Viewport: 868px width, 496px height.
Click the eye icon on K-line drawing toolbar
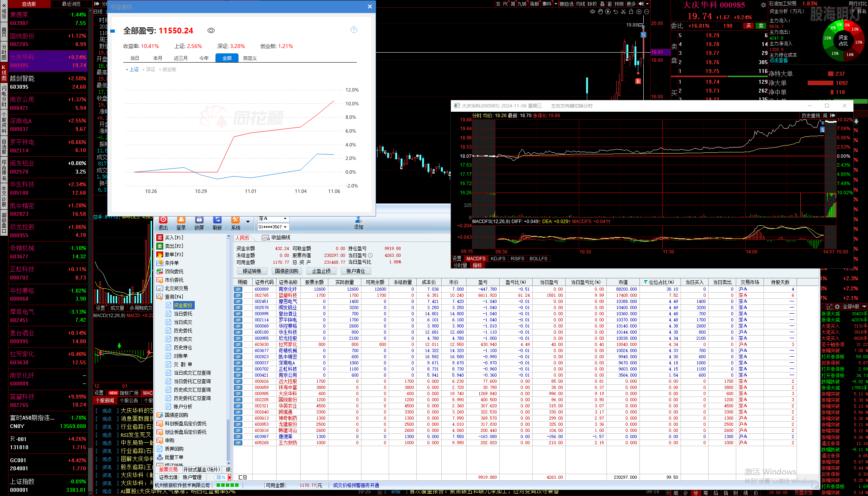point(593,12)
